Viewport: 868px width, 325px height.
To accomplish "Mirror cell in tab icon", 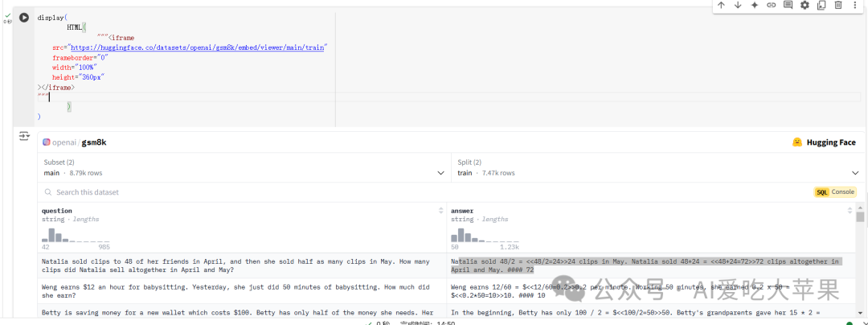I will click(821, 5).
